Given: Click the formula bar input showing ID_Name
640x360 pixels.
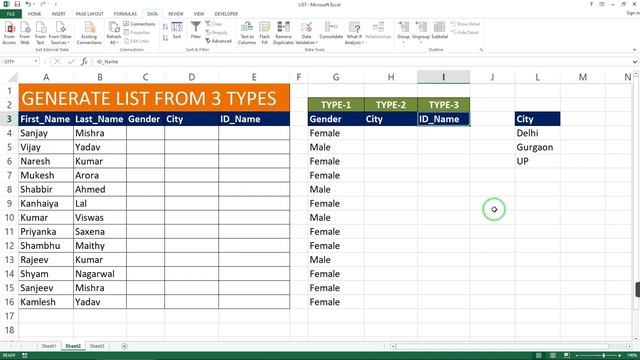Looking at the screenshot, I should (362, 62).
